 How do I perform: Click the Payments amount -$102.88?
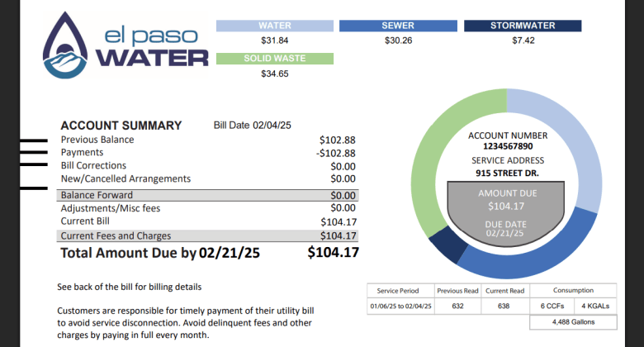[x=335, y=153]
